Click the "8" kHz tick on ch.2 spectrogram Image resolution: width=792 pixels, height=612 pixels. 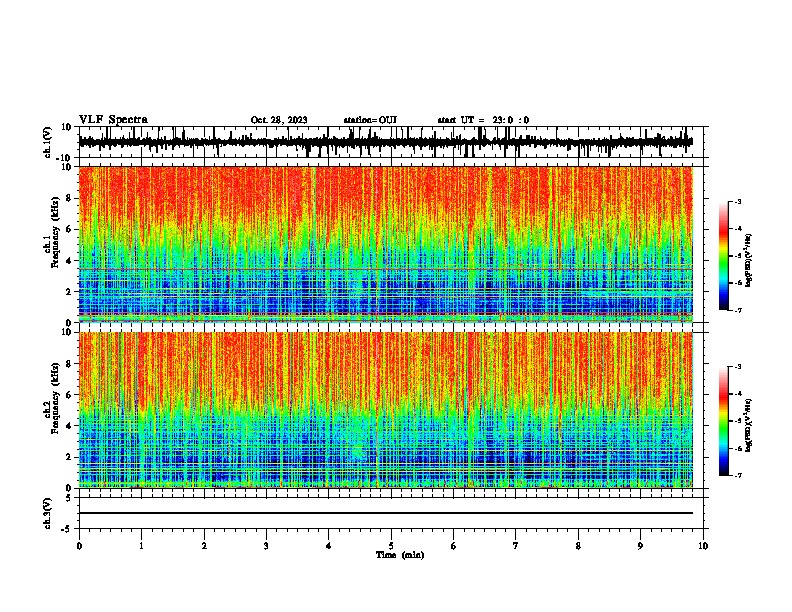pyautogui.click(x=70, y=363)
